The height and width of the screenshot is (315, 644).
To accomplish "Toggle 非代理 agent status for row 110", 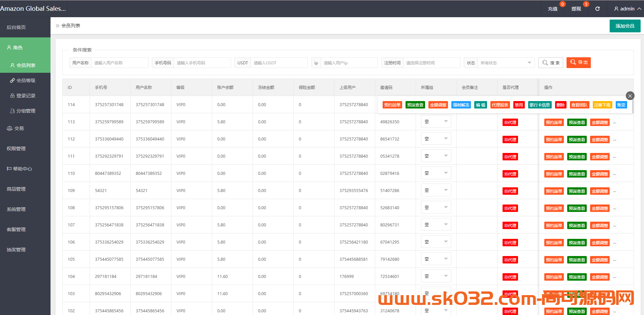I will click(510, 174).
